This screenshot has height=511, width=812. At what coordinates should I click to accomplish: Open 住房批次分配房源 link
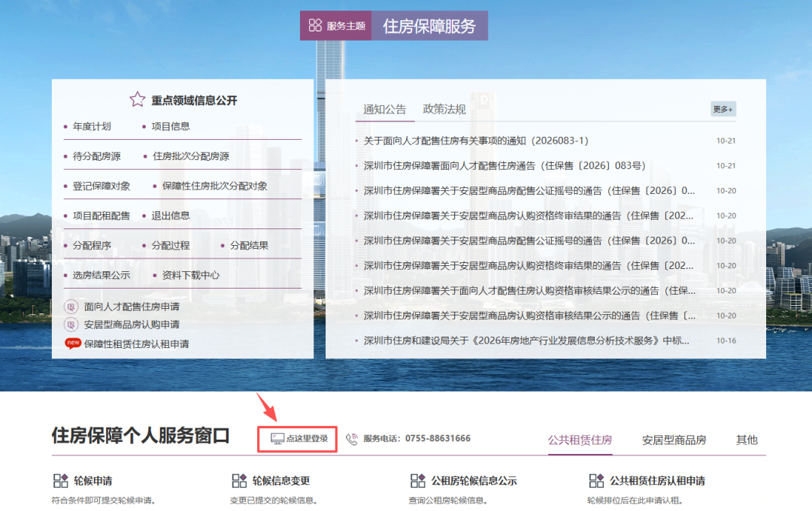point(190,156)
